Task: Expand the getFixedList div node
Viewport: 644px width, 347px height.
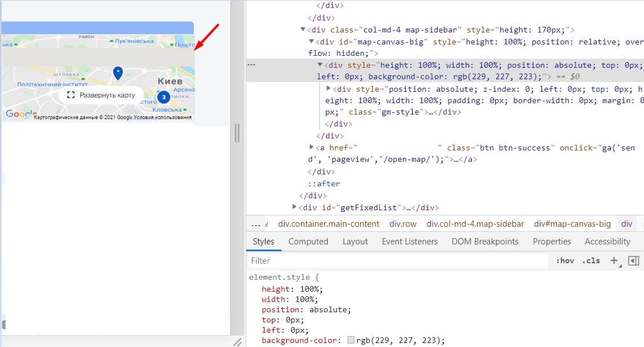Action: pyautogui.click(x=294, y=207)
